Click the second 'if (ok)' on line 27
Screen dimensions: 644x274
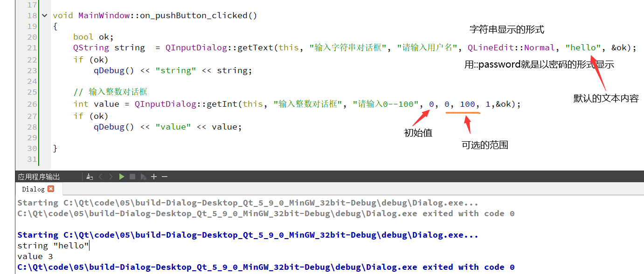pyautogui.click(x=91, y=116)
